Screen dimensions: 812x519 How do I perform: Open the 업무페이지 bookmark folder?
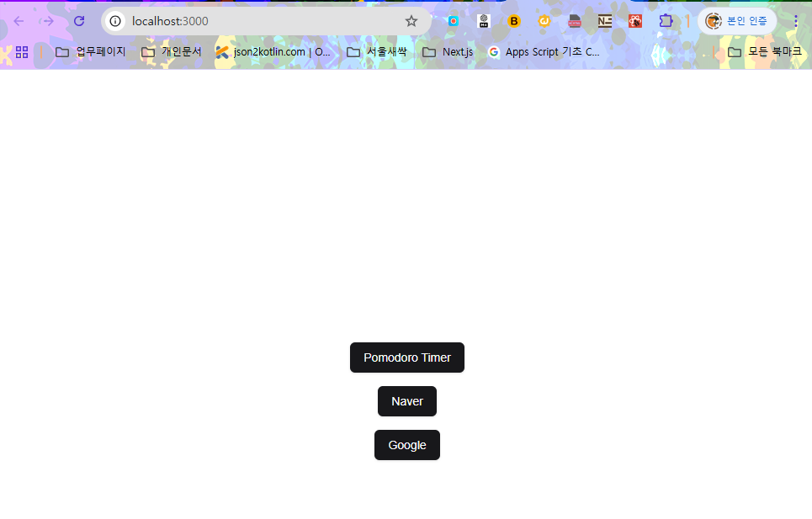(x=91, y=52)
